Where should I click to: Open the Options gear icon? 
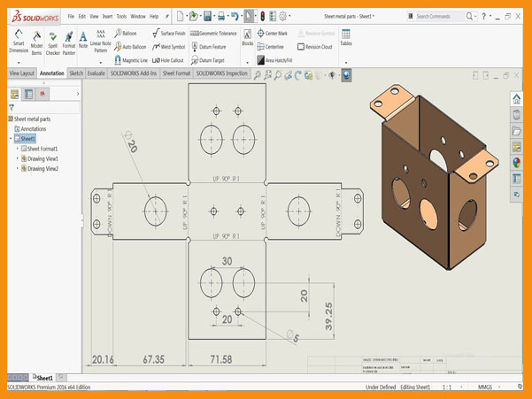282,16
